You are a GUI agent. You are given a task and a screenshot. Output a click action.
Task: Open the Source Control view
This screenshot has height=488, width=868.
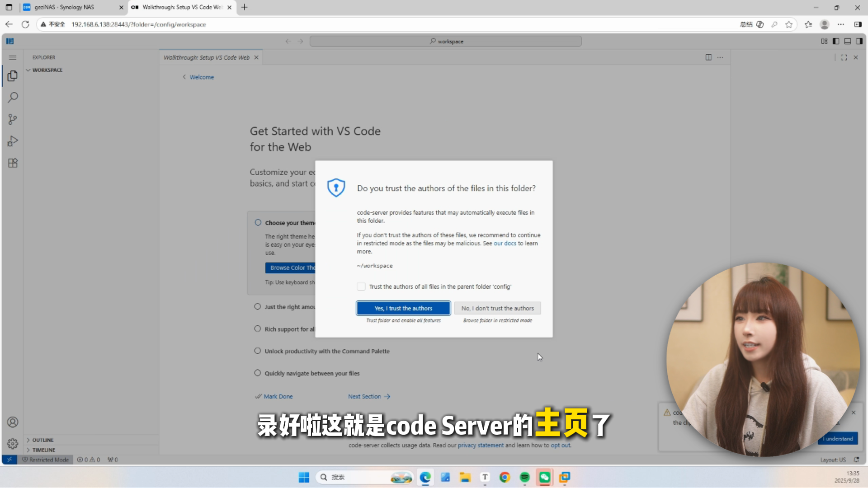[x=13, y=119]
